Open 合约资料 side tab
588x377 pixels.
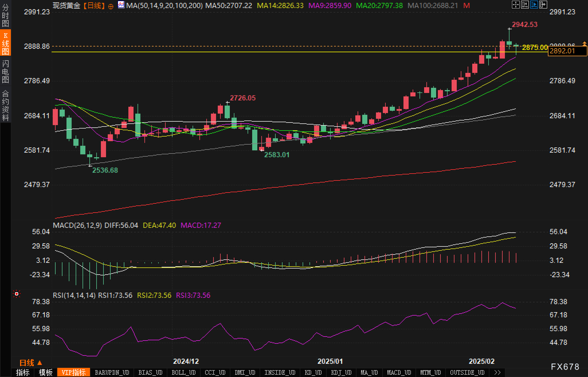(x=5, y=105)
